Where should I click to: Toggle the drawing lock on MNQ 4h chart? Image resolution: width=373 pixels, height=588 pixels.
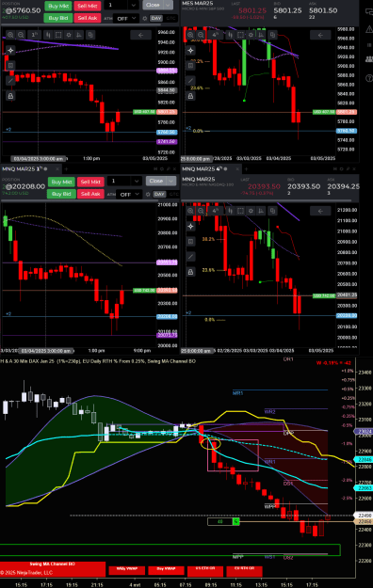coord(191,272)
